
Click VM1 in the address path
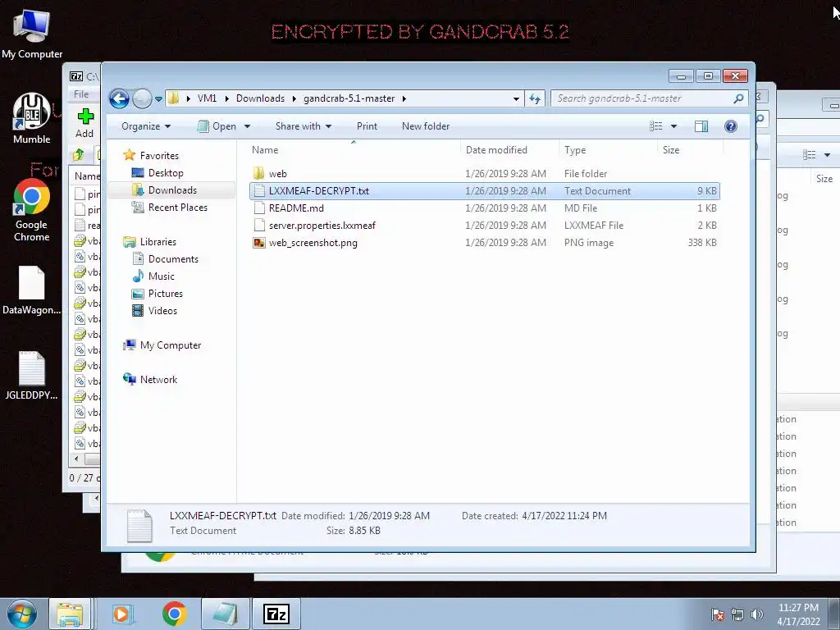(x=207, y=98)
